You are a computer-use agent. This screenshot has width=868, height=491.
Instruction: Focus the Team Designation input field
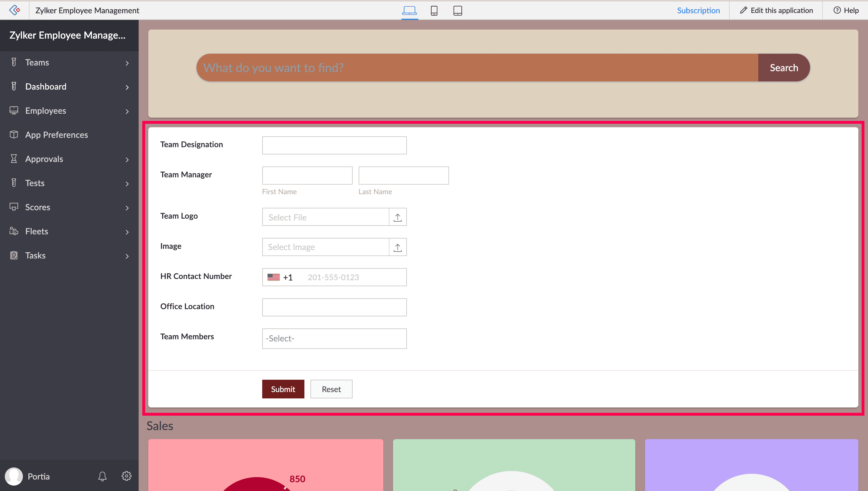334,145
